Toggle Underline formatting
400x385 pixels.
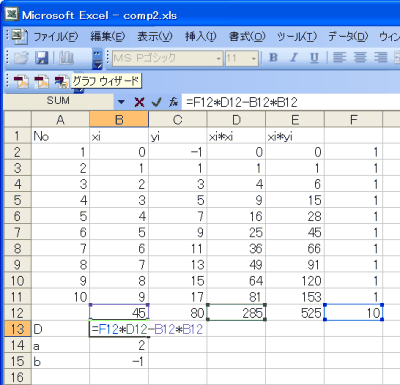(314, 58)
